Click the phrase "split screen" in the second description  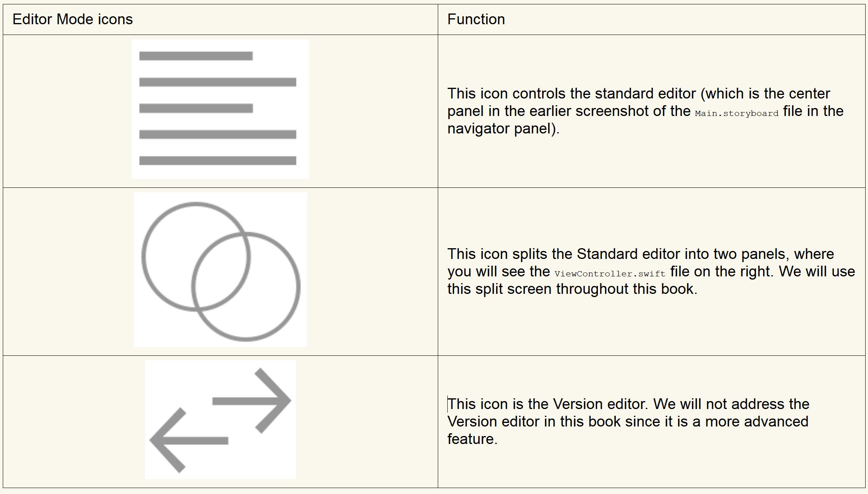click(513, 289)
